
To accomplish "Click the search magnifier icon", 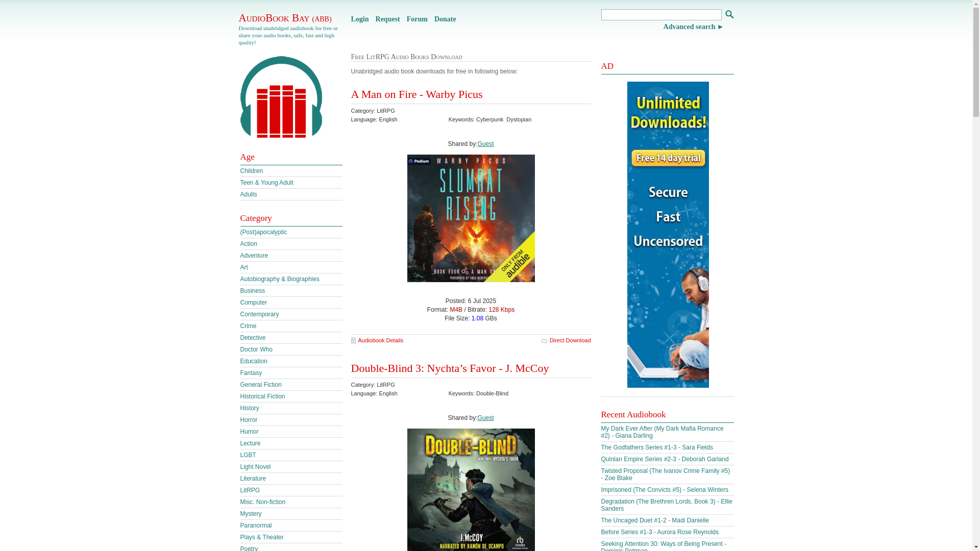I will click(729, 14).
